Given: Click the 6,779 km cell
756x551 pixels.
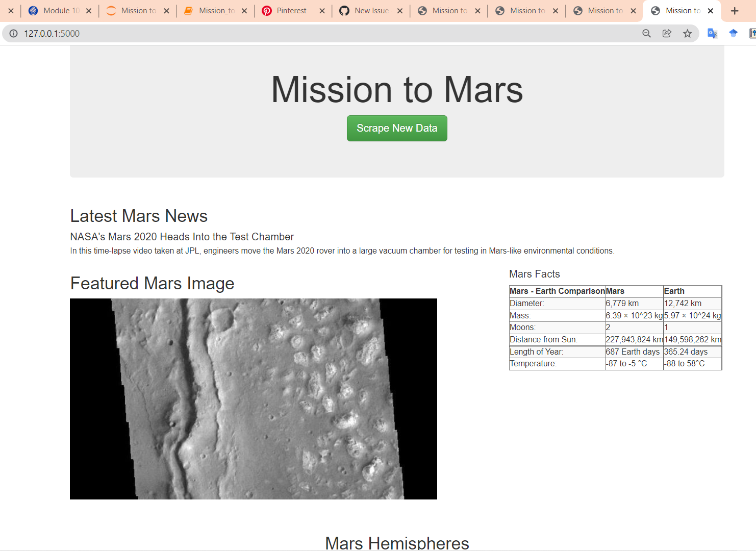Looking at the screenshot, I should pyautogui.click(x=634, y=304).
